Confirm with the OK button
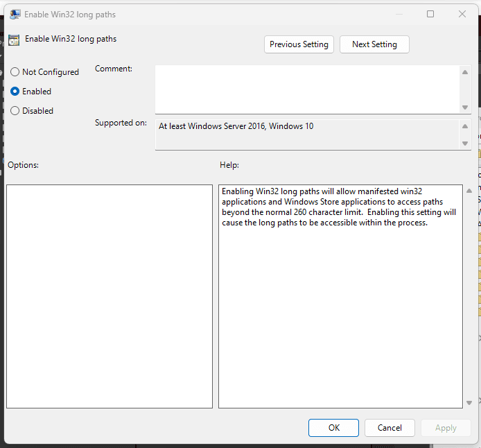 click(x=333, y=428)
